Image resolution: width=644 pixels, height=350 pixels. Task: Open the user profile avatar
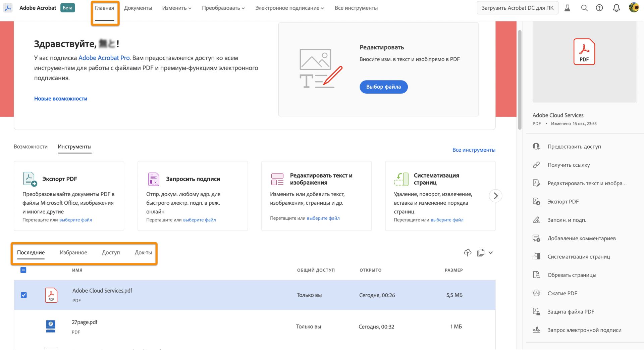click(634, 7)
